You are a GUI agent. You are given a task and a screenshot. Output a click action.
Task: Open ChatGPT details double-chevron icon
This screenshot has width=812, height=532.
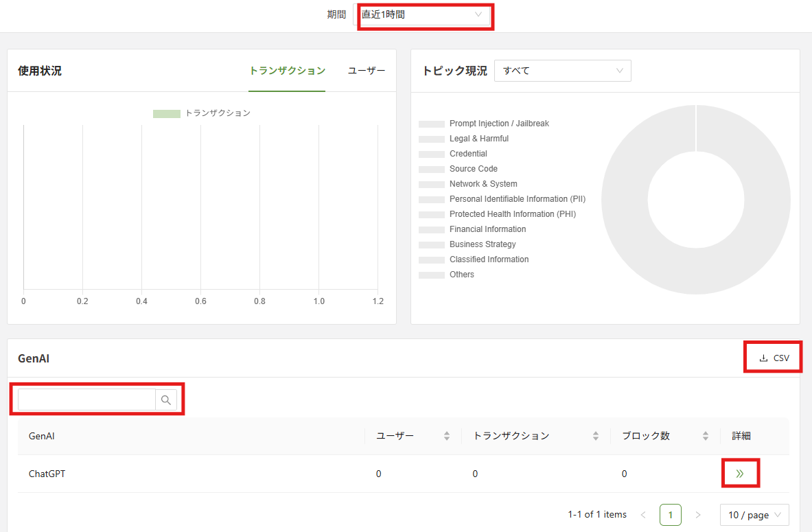[x=739, y=474]
